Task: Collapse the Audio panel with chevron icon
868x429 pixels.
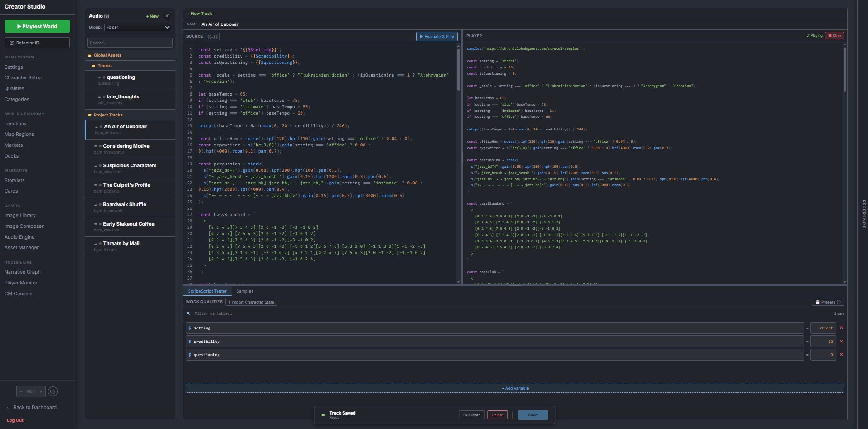Action: pos(167,16)
